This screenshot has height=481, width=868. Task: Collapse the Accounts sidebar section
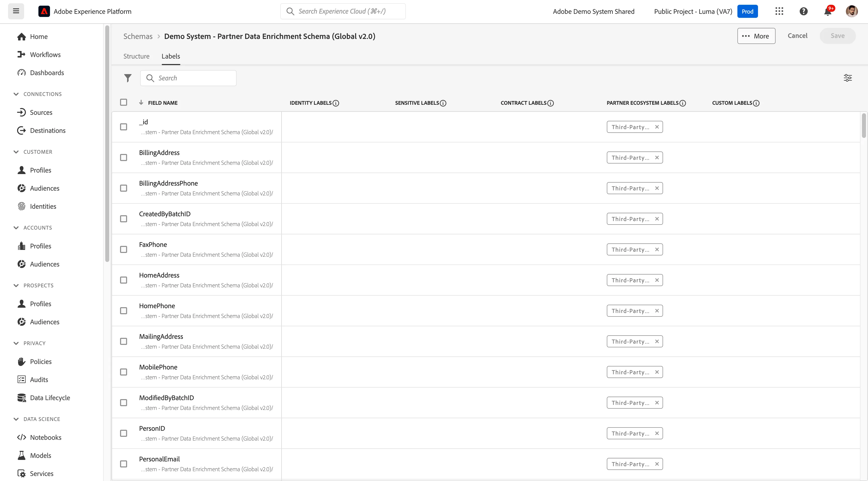click(16, 228)
